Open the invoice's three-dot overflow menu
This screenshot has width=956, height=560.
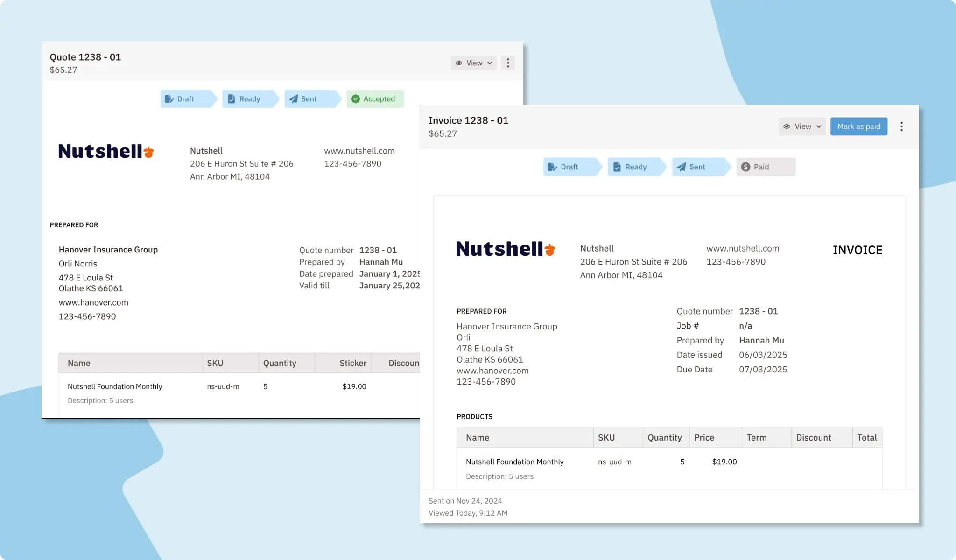[901, 126]
